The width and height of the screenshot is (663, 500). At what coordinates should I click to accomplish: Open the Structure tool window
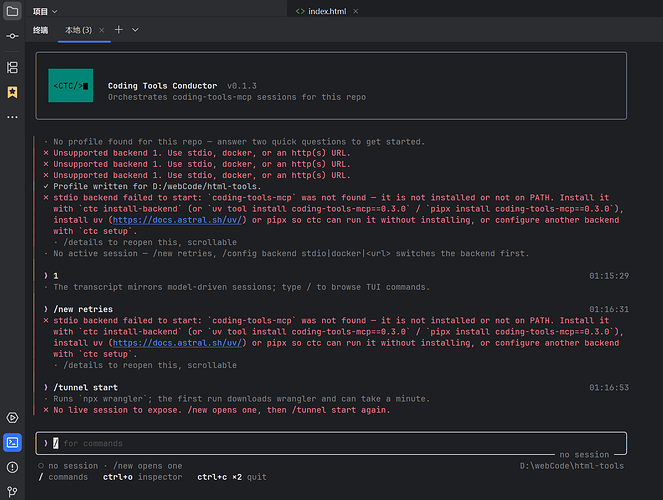point(12,67)
